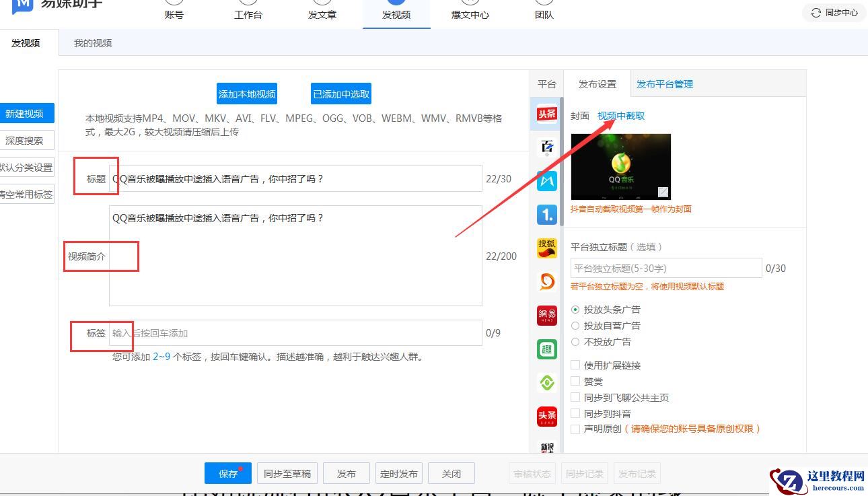This screenshot has height=496, width=868.
Task: Select the orange swirl platform icon
Action: pos(547,282)
